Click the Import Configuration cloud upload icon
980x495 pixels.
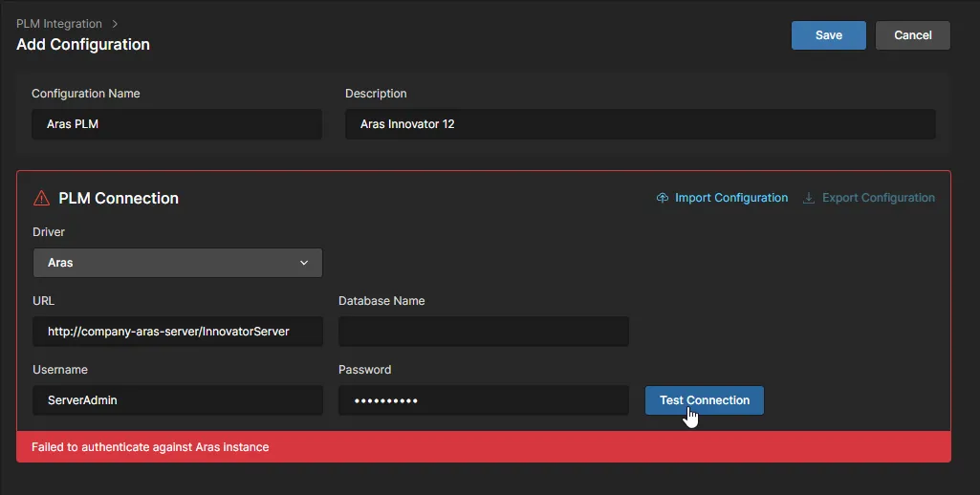click(x=663, y=198)
